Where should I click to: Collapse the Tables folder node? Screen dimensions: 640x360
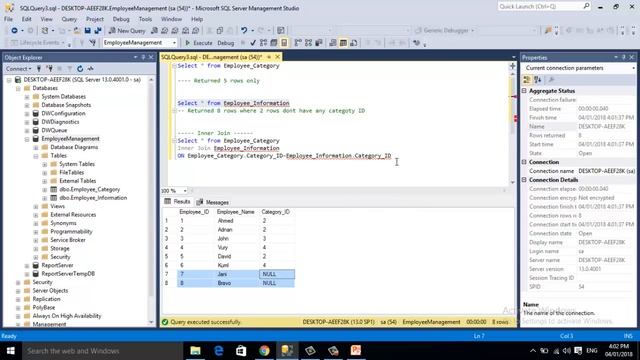click(x=36, y=156)
